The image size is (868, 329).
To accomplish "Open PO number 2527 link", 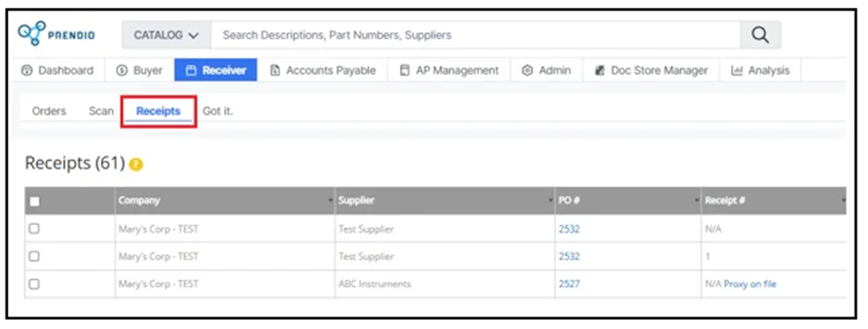I will [x=569, y=284].
